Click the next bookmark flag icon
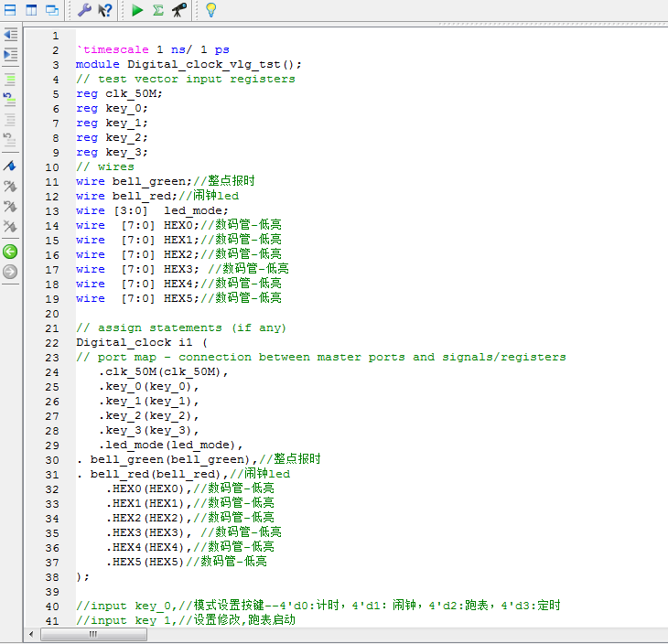668x644 pixels. 10,186
